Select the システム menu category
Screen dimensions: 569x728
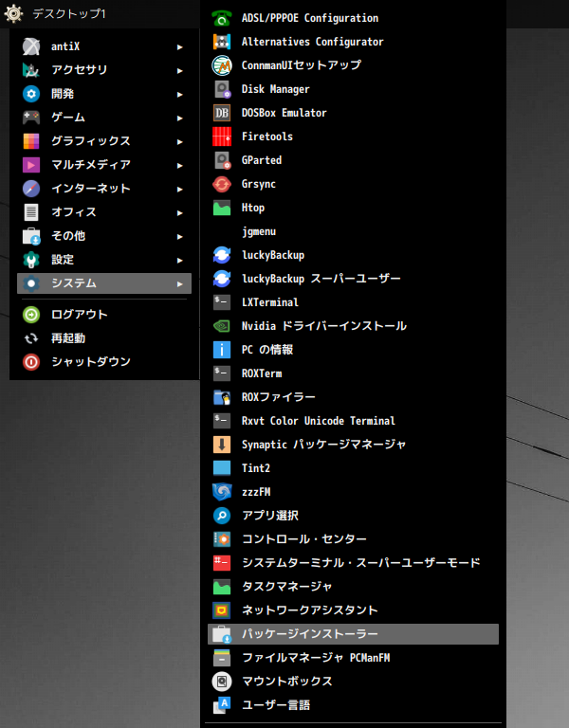pyautogui.click(x=104, y=283)
